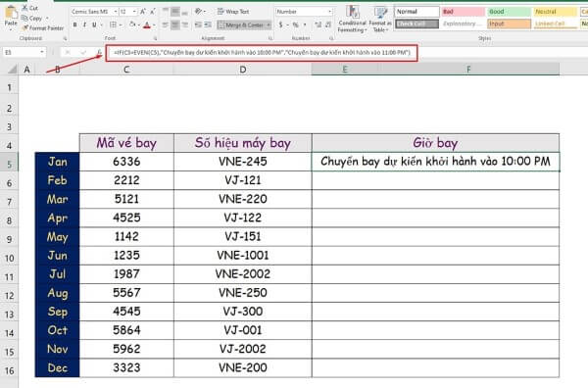Increase decimal places
The image size is (588, 388).
coord(318,24)
